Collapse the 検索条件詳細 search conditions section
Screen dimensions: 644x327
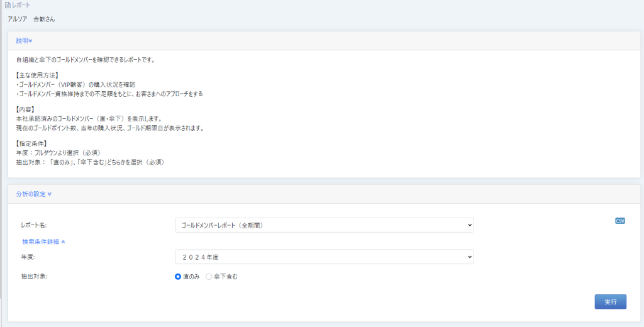41,241
